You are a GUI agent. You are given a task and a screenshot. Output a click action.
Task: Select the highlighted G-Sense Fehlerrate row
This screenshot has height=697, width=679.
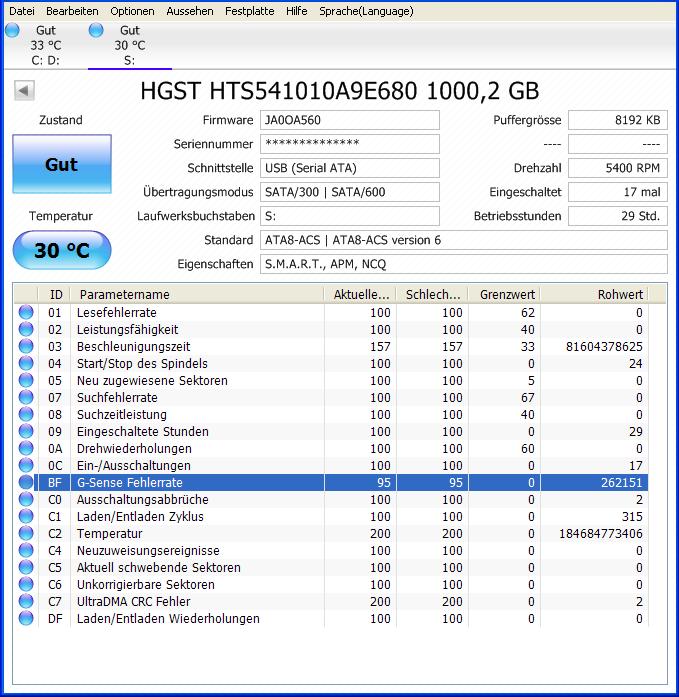click(341, 482)
